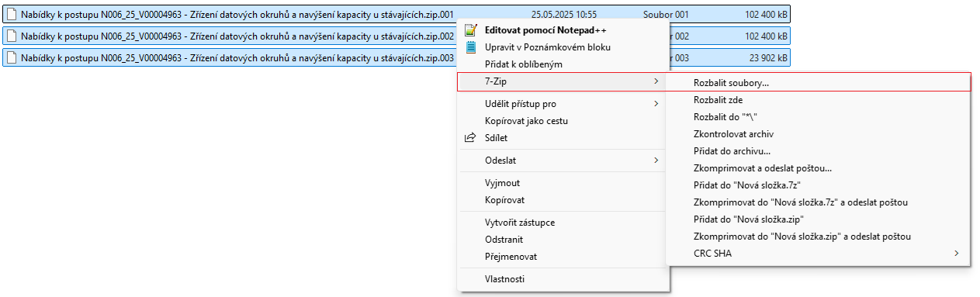
Task: Expand the Odeslat submenu
Action: pos(563,161)
